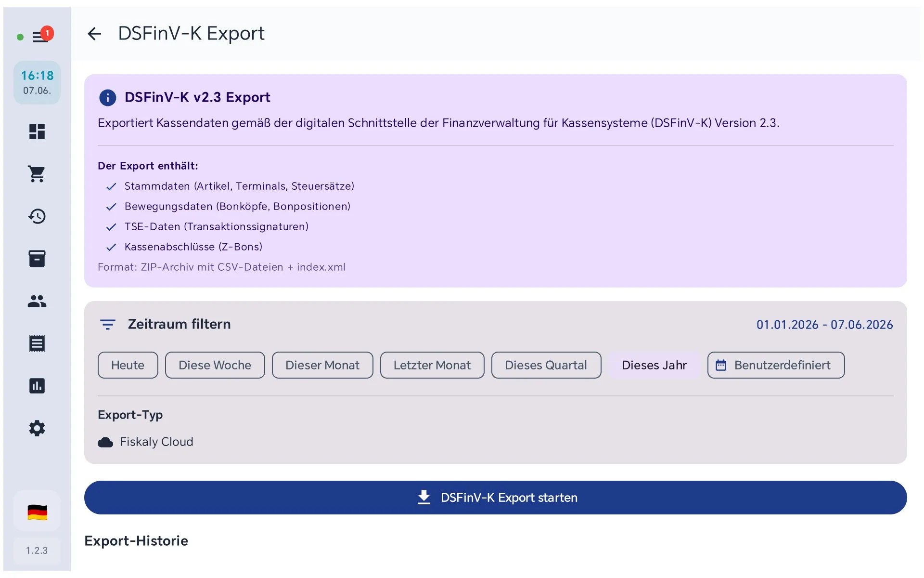Viewport: 924px width, 578px height.
Task: Select the Dieser Monat filter chip
Action: pos(322,365)
